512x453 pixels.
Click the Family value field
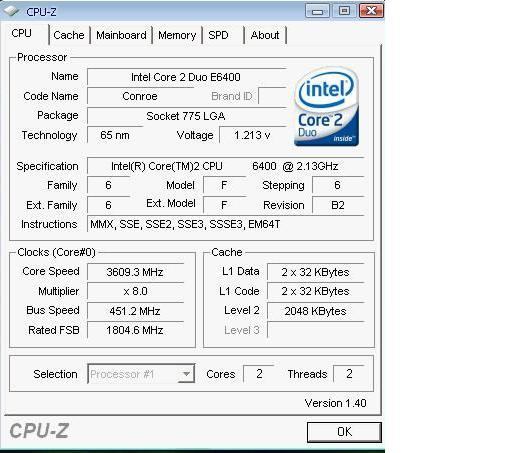pyautogui.click(x=109, y=185)
